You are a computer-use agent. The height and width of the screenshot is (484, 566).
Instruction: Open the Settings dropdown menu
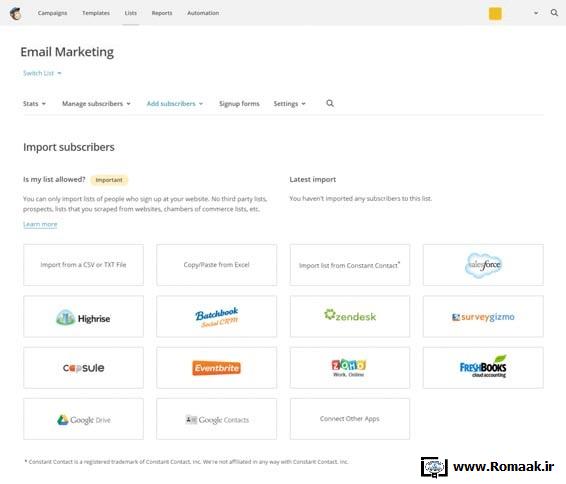(x=289, y=104)
